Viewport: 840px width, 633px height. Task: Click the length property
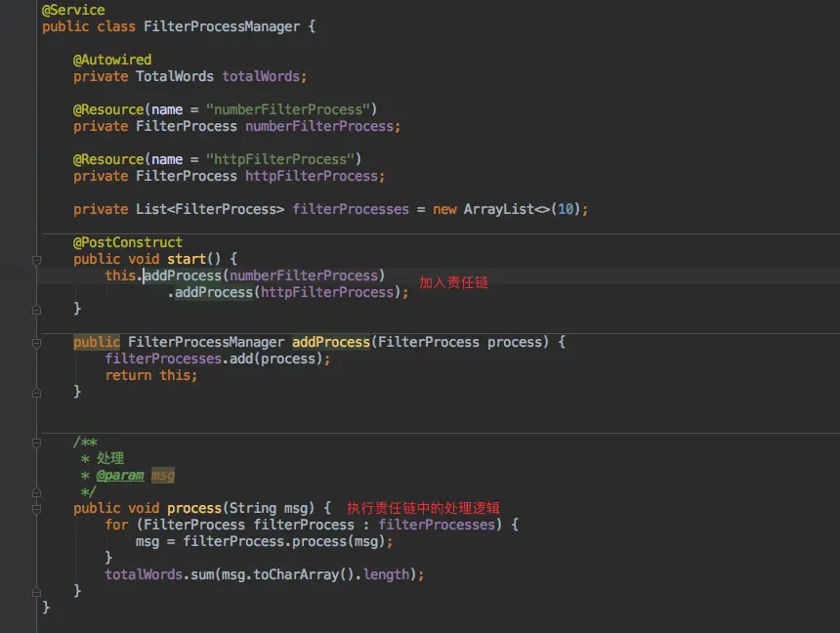386,574
